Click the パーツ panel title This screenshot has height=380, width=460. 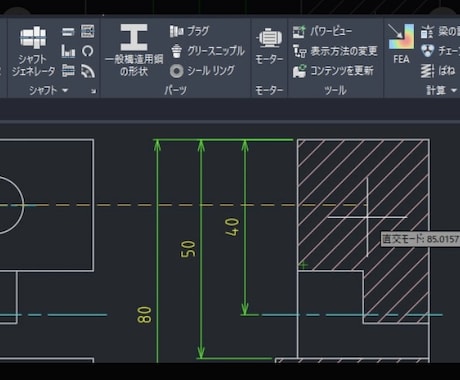click(x=176, y=90)
